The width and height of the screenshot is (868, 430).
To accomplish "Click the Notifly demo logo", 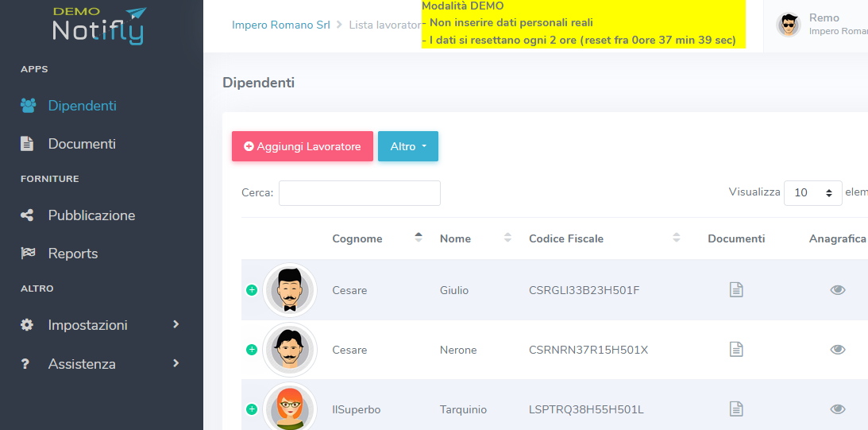I will [x=99, y=26].
